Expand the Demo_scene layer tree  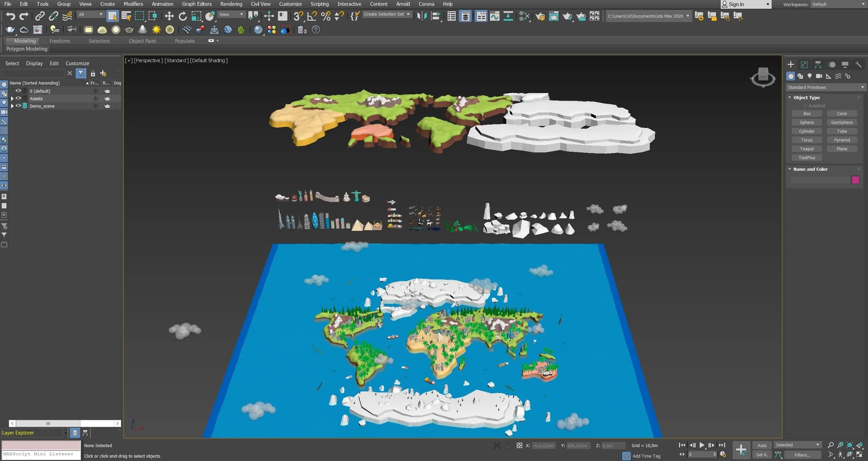pyautogui.click(x=12, y=106)
